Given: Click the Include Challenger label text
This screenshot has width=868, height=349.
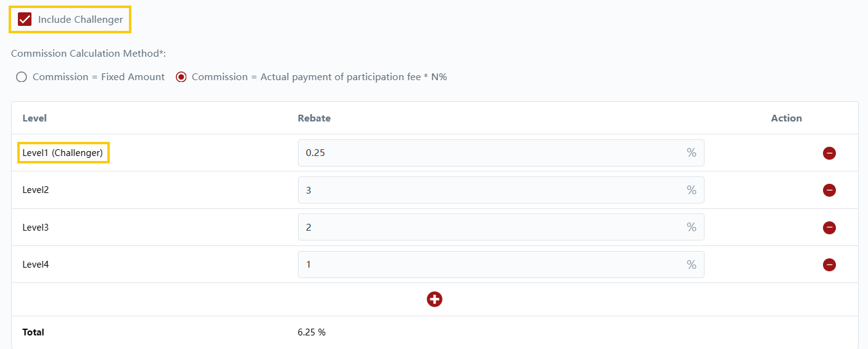Looking at the screenshot, I should point(80,20).
